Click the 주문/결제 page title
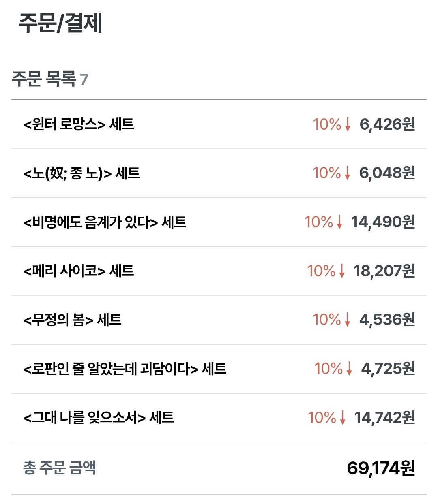Viewport: 438px width, 504px height. click(x=60, y=23)
